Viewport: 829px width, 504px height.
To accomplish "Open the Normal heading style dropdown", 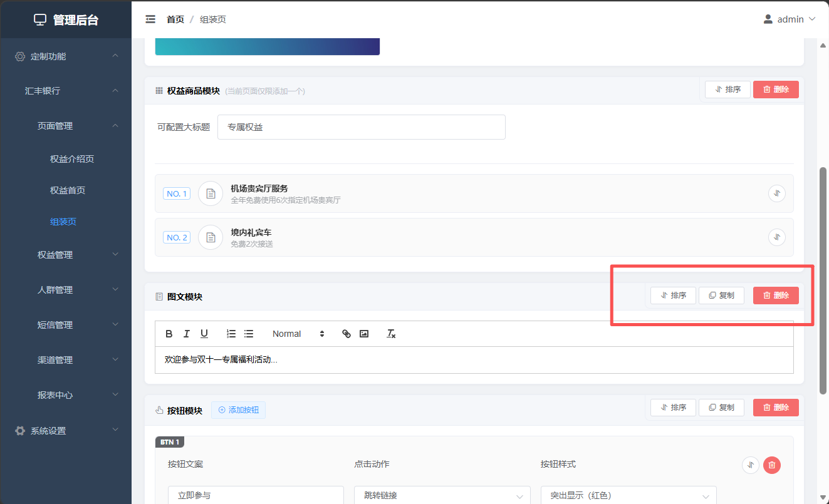I will (x=298, y=334).
